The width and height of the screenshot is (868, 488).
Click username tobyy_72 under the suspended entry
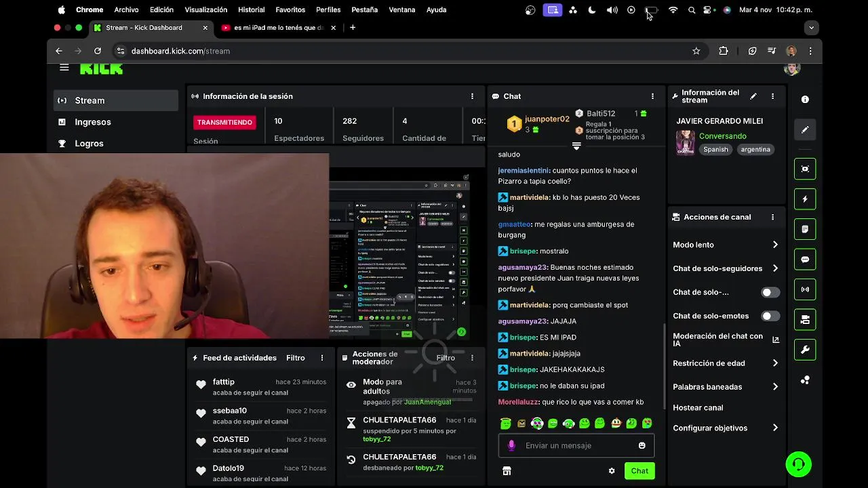click(x=376, y=439)
